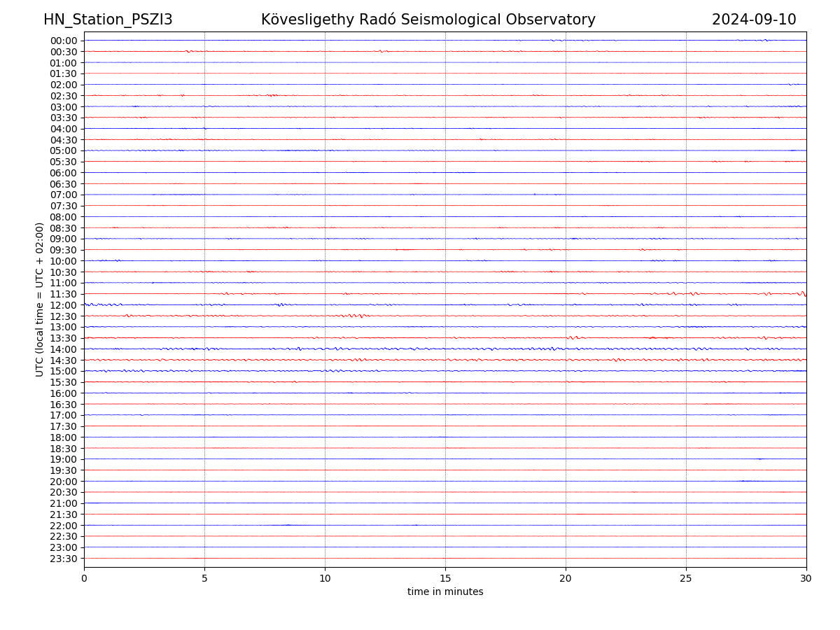The width and height of the screenshot is (840, 630).
Task: Click the x-axis tick labeled 30
Action: tap(806, 579)
